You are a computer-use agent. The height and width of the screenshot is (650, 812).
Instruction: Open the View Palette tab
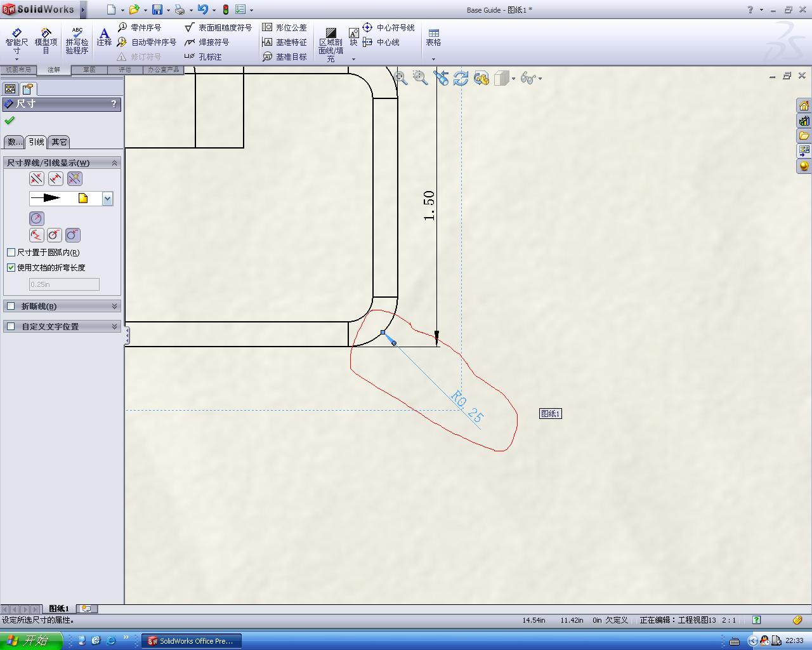(x=804, y=151)
